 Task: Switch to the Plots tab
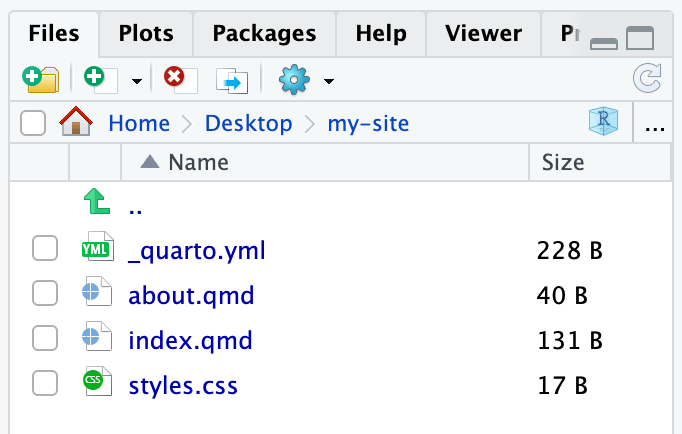tap(145, 33)
